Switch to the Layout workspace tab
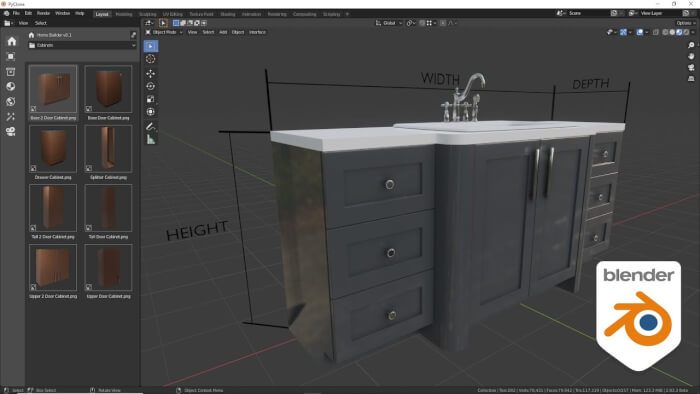This screenshot has width=700, height=394. [x=102, y=14]
